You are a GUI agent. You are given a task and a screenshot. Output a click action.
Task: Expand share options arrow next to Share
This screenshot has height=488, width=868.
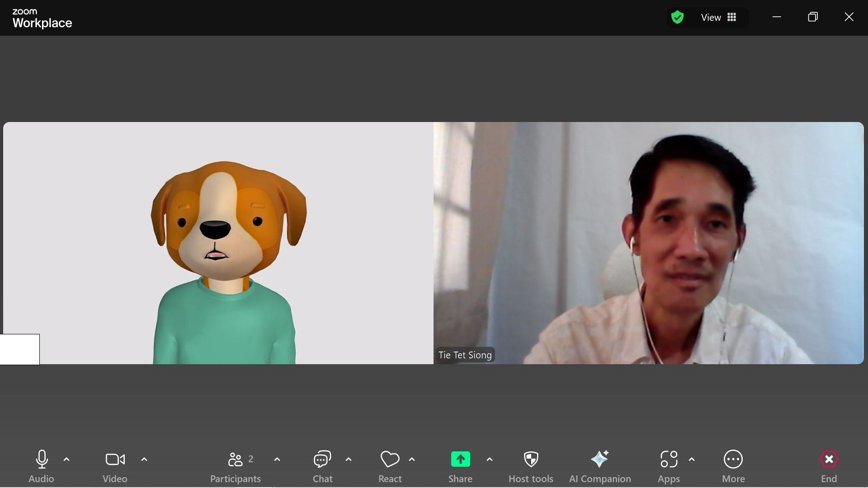490,460
